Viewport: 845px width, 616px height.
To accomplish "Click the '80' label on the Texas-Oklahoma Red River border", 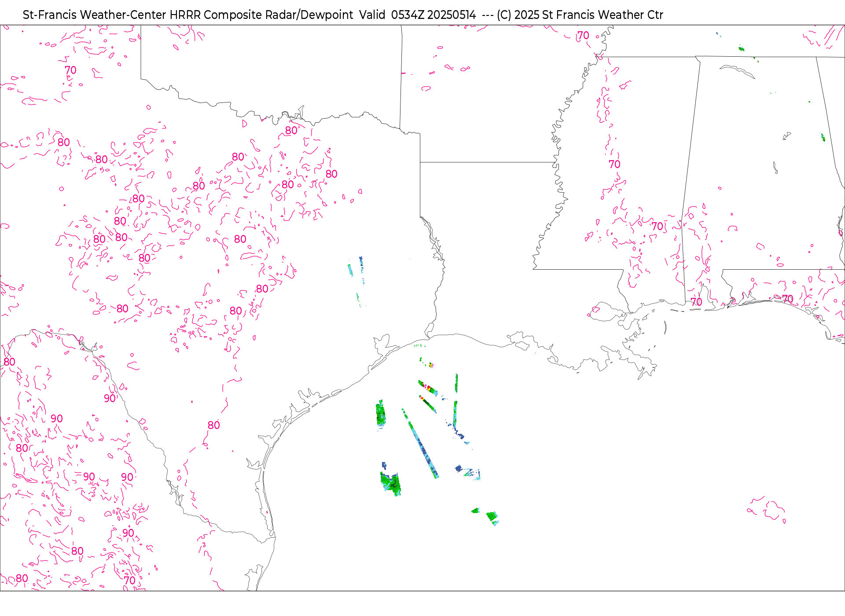I will tap(291, 131).
